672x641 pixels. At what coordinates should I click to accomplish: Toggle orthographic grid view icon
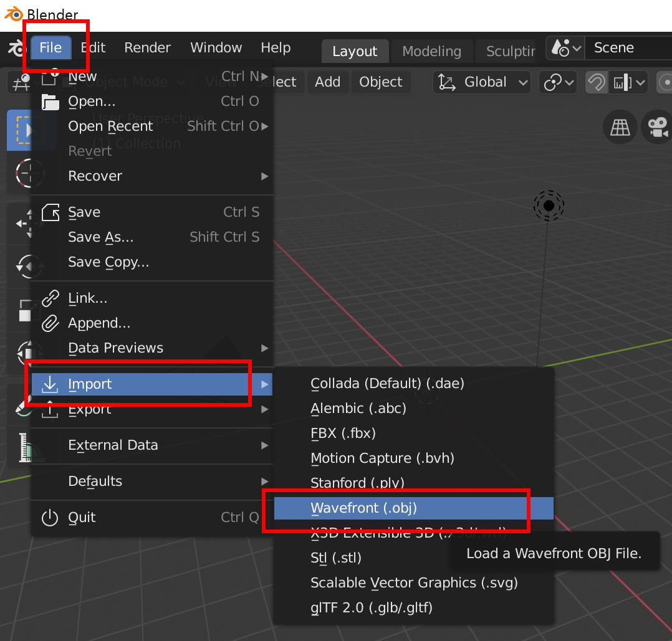620,127
